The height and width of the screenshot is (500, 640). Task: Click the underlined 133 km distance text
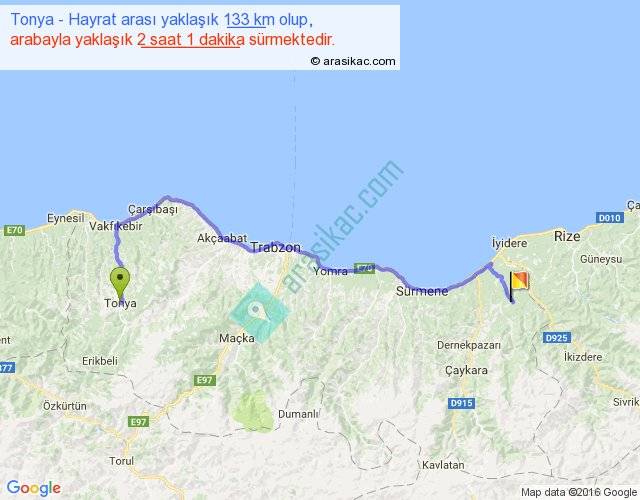[249, 20]
